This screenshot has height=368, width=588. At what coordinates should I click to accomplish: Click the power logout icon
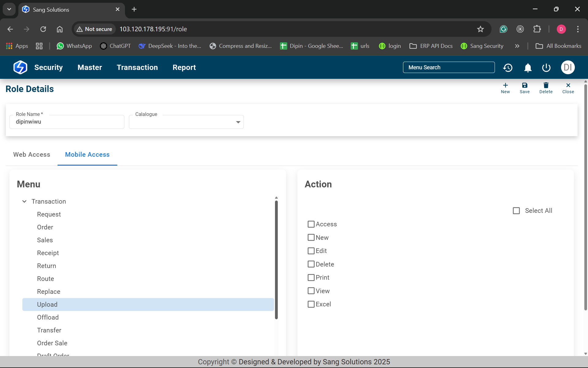pos(546,67)
